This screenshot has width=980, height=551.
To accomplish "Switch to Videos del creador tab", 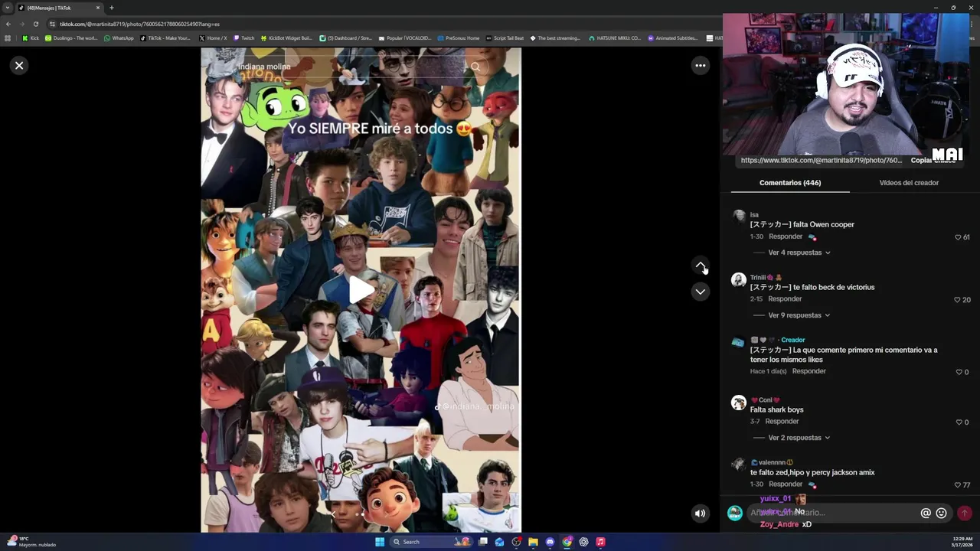I will click(x=909, y=183).
